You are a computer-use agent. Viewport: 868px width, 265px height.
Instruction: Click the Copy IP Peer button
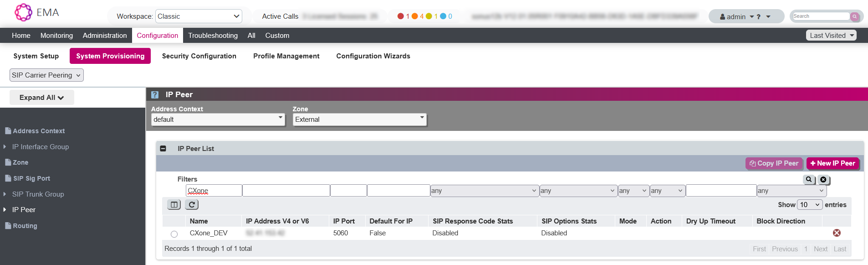(x=774, y=163)
